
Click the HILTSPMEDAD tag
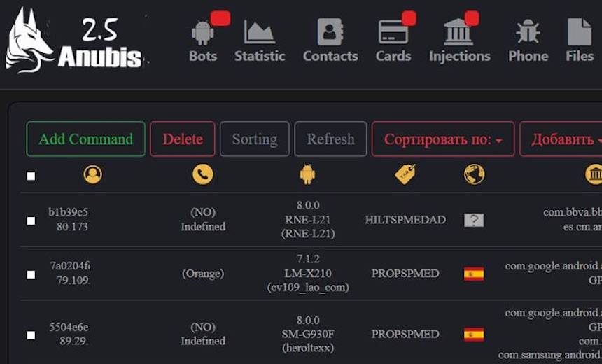pos(405,220)
